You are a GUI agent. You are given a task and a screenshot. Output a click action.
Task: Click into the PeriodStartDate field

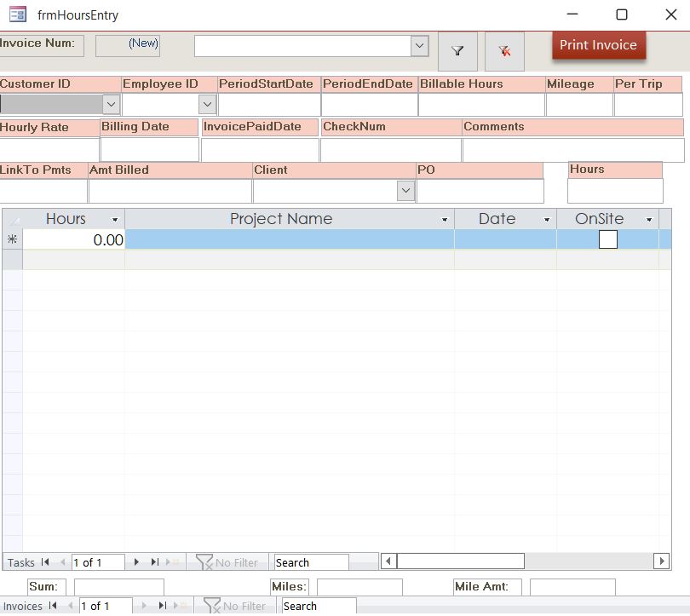[269, 105]
